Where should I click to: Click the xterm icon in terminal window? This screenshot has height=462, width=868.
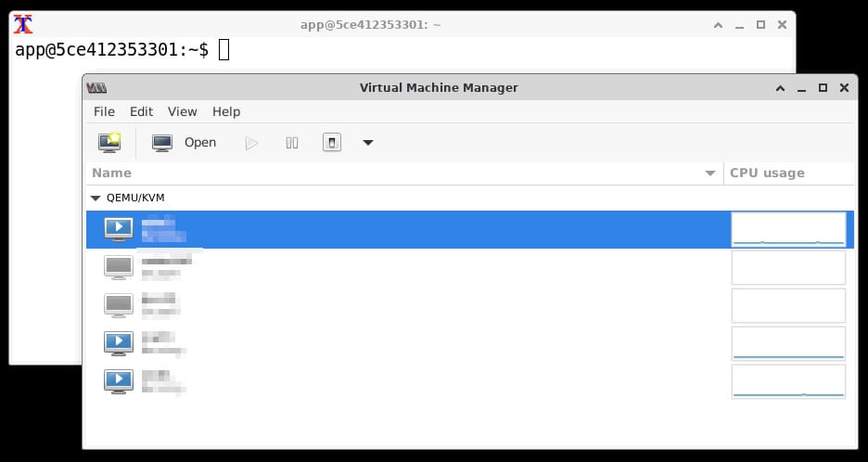click(x=22, y=24)
